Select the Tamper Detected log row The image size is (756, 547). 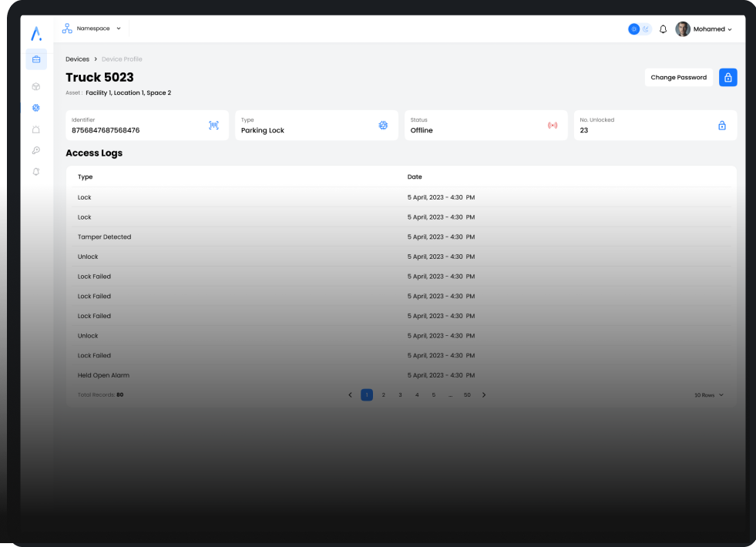(402, 237)
